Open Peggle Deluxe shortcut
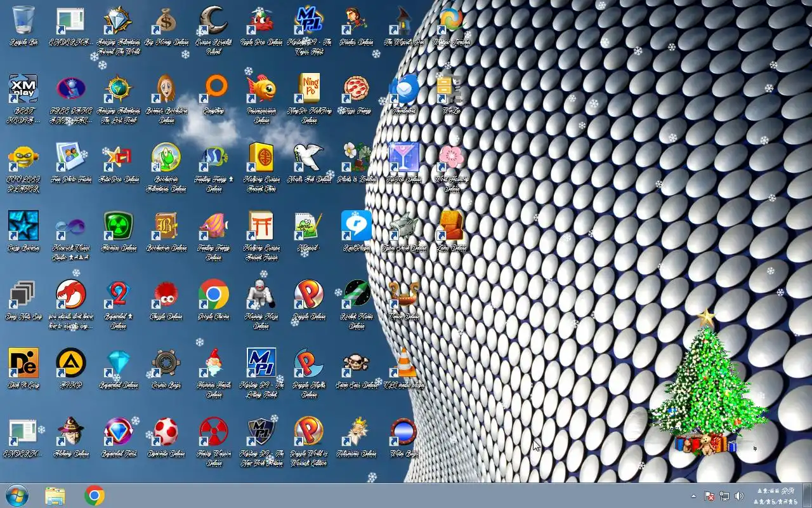 click(x=309, y=295)
